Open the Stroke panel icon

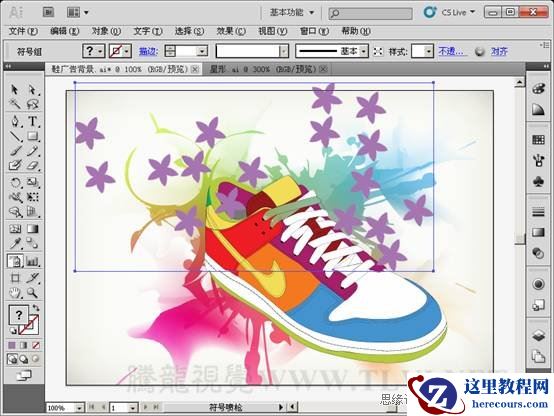coord(538,212)
